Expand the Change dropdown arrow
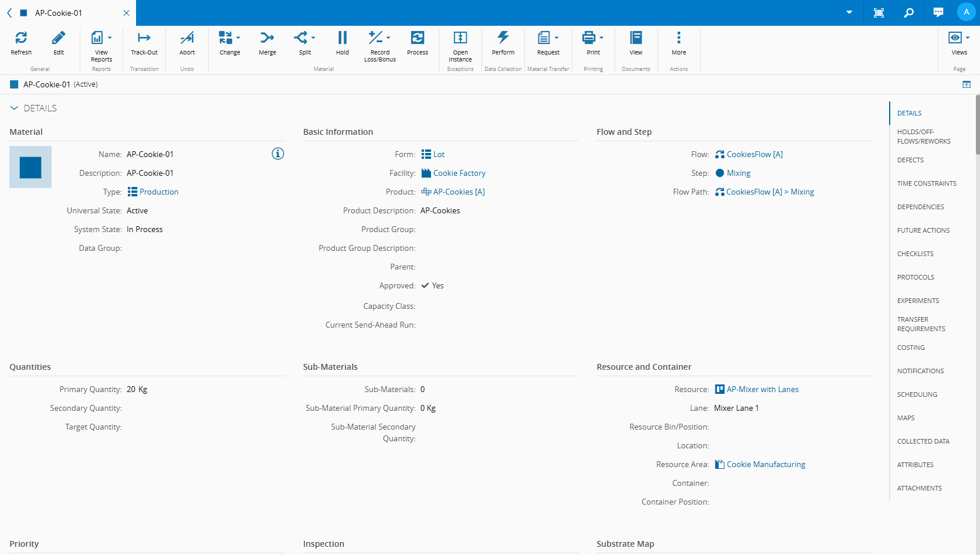The image size is (980, 555). point(238,38)
